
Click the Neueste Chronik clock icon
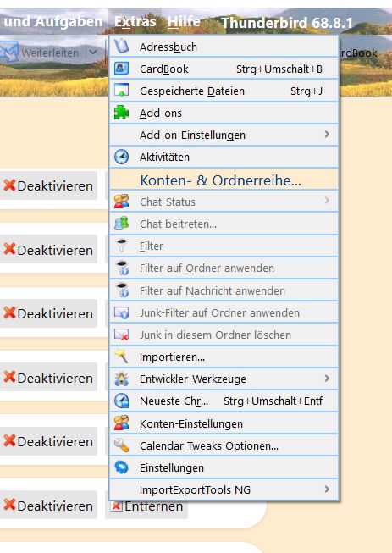pos(121,401)
